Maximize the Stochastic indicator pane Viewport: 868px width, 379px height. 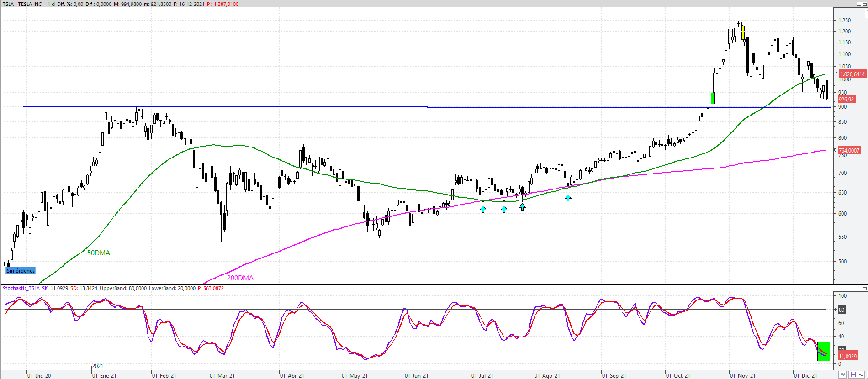(864, 289)
